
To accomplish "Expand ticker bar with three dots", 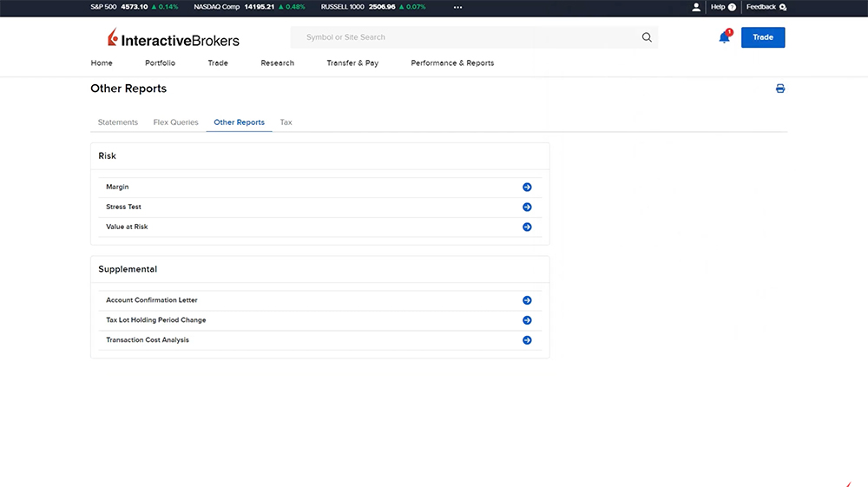I will pyautogui.click(x=458, y=7).
